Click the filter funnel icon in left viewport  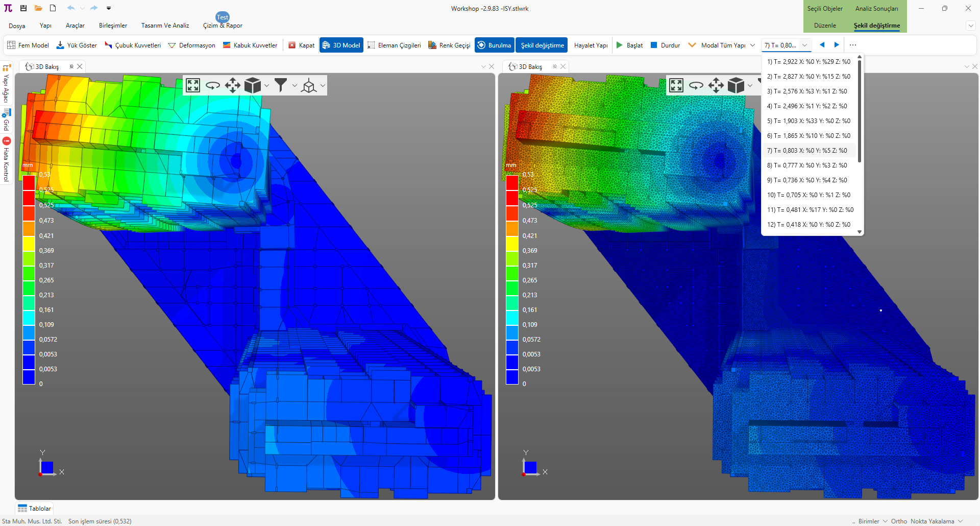click(x=280, y=85)
